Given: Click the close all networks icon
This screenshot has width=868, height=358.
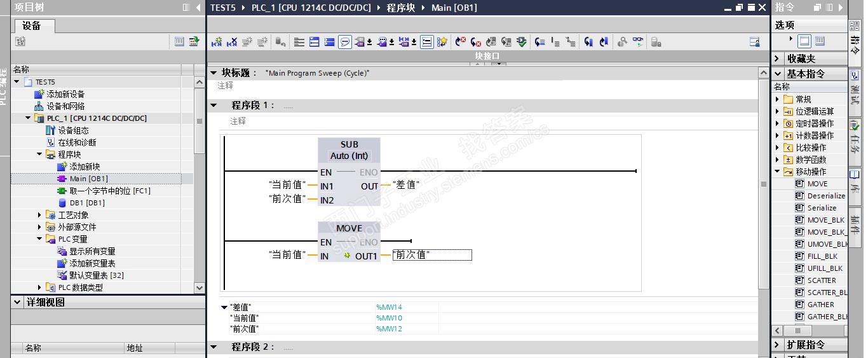Looking at the screenshot, I should click(x=329, y=42).
